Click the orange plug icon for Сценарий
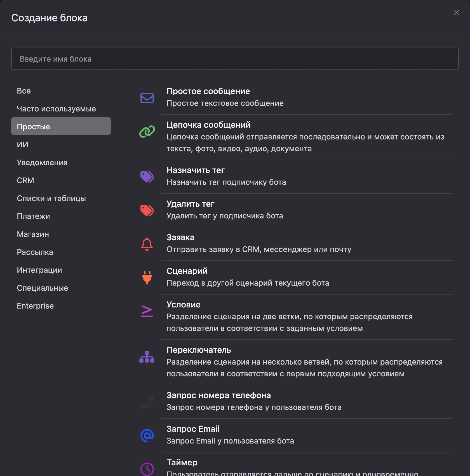 (147, 277)
